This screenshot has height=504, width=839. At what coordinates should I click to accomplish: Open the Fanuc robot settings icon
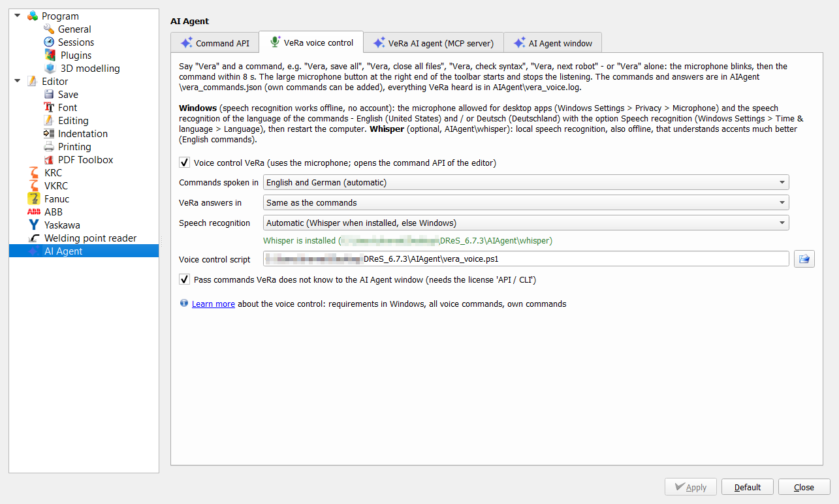click(34, 199)
